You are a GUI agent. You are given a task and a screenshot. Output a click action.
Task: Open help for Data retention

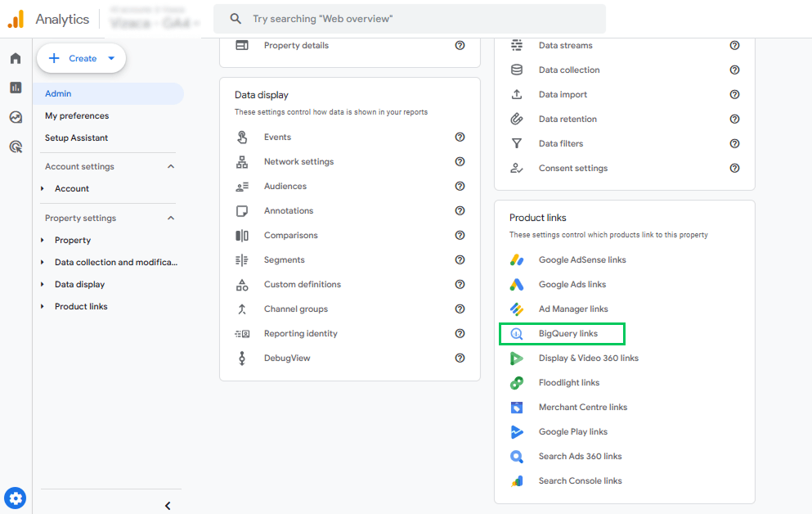pyautogui.click(x=734, y=119)
